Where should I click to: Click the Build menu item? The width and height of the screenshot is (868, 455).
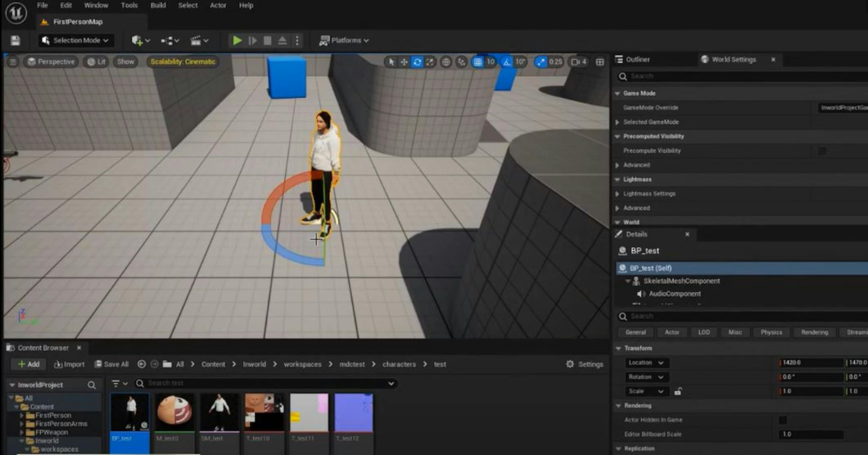158,5
